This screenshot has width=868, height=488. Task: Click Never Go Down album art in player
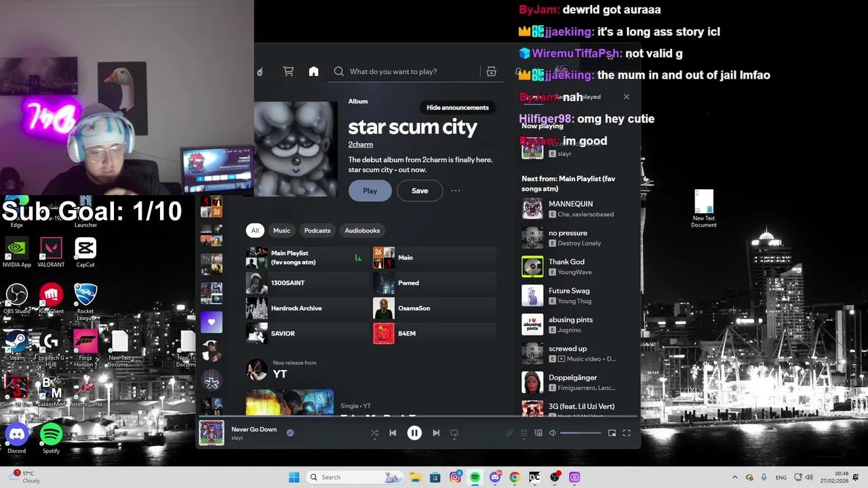212,432
